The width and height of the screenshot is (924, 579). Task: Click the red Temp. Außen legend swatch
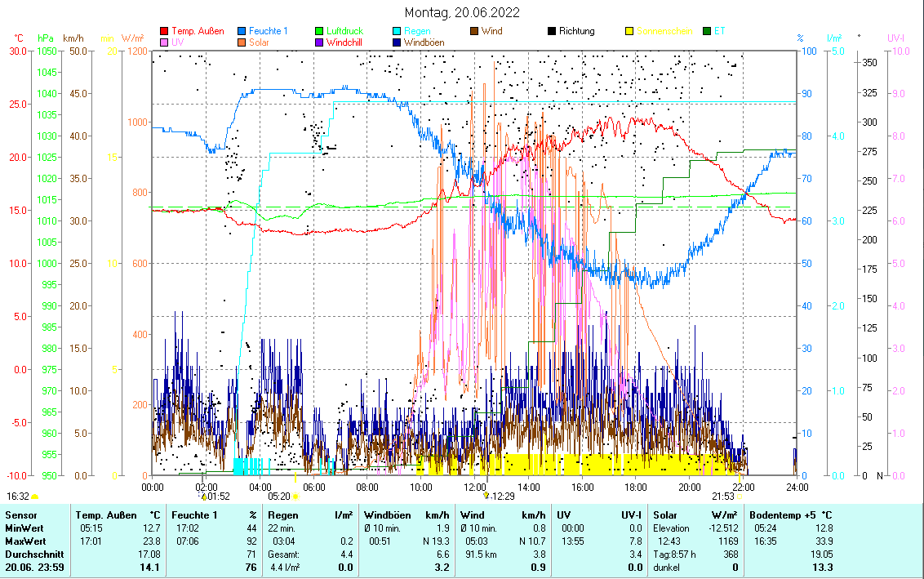pyautogui.click(x=165, y=32)
